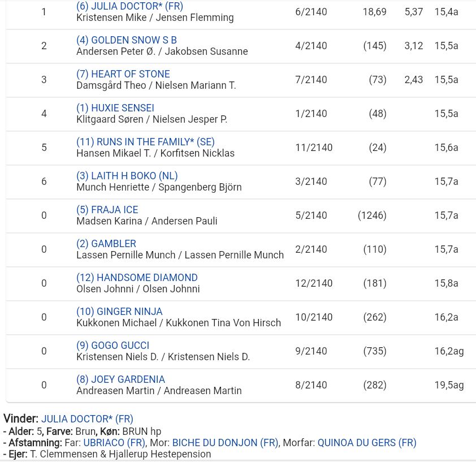Open HUXIE SENSEI horse details

[x=115, y=108]
